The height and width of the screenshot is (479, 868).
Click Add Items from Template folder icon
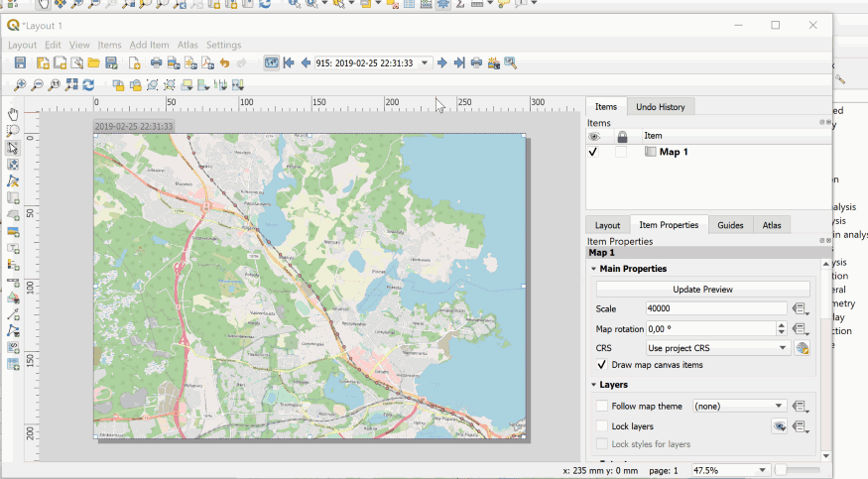[93, 63]
